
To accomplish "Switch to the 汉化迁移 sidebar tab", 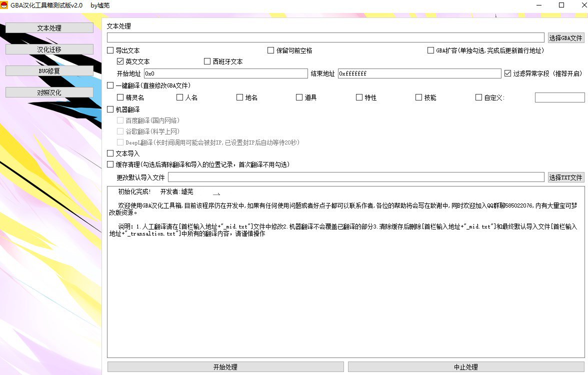I will pyautogui.click(x=49, y=49).
